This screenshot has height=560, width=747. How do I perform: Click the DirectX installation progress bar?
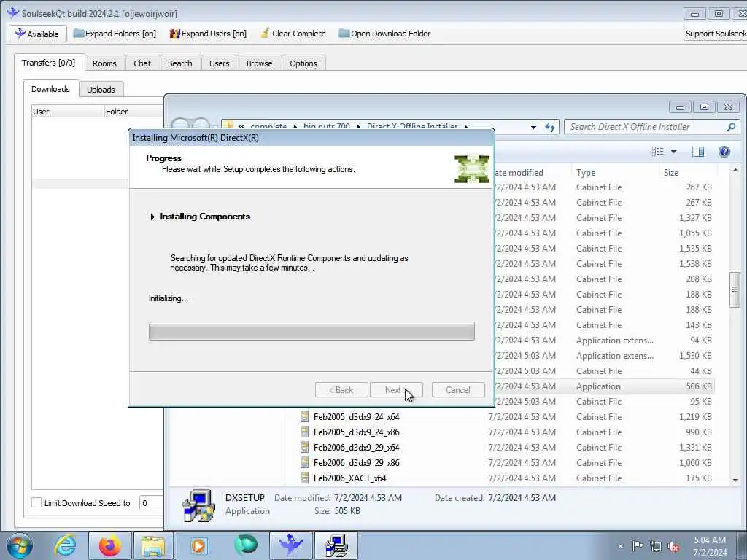click(311, 331)
